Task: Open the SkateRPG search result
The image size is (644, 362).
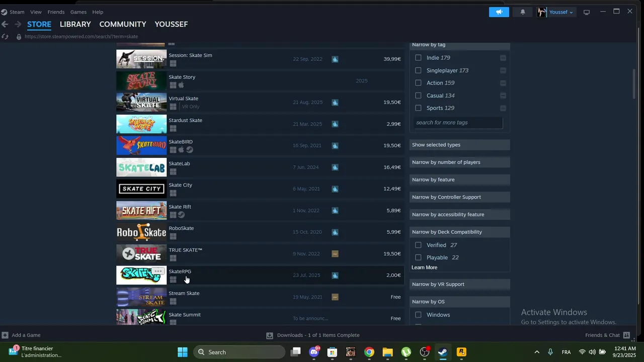Action: point(260,276)
